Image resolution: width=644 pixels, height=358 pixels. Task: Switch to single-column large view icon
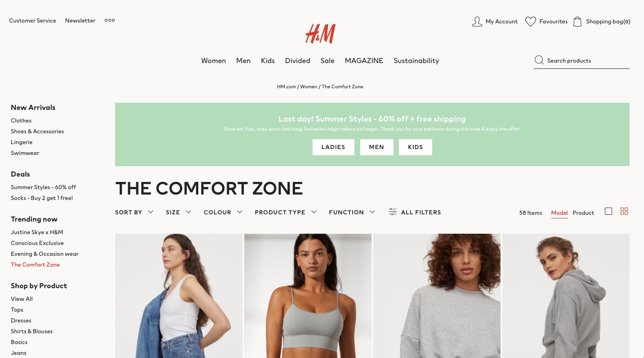(608, 211)
